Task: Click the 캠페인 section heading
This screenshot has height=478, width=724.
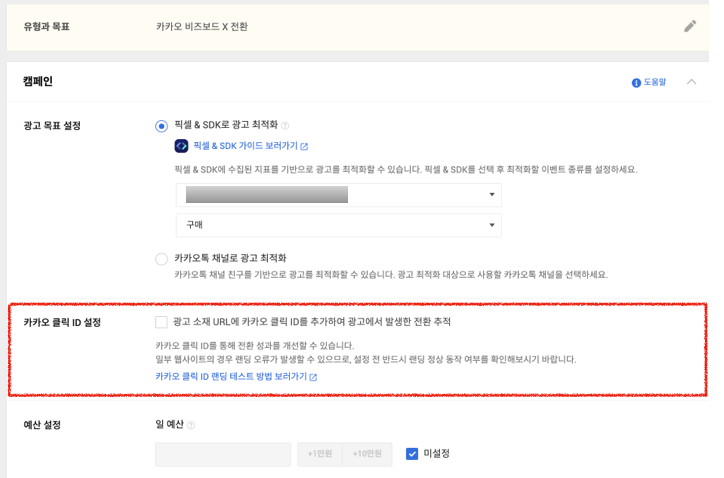Action: point(38,81)
